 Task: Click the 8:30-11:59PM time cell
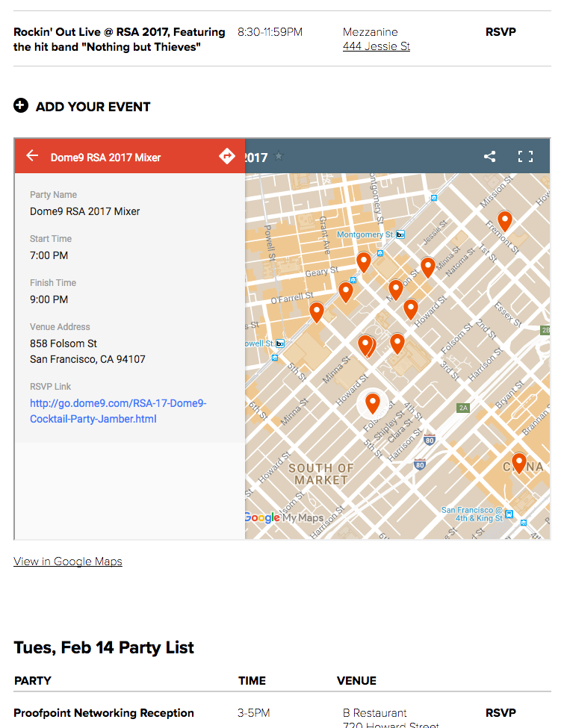click(270, 32)
